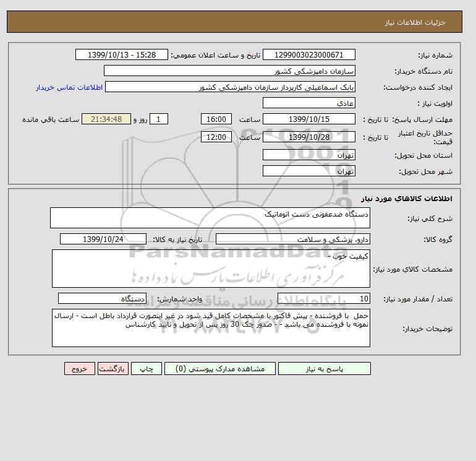476x461 pixels.
Task: Click the announcement date field 1399/10/13 - 15:28
Action: coord(121,54)
